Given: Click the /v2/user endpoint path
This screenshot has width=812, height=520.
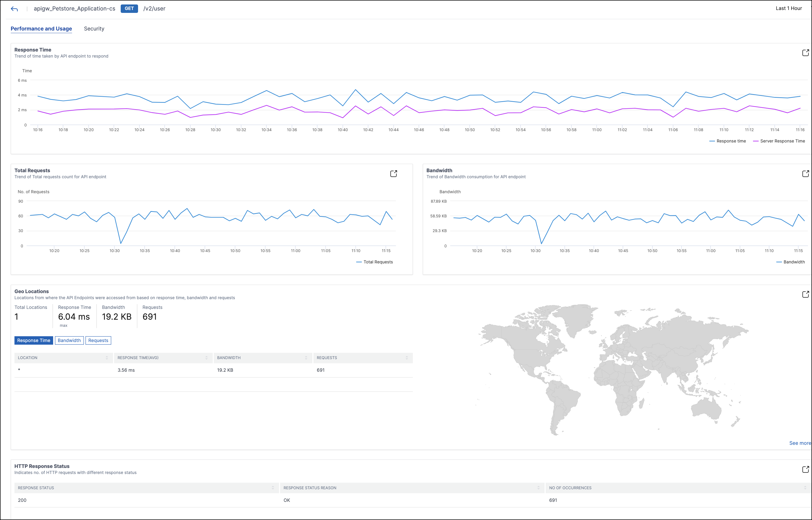Looking at the screenshot, I should pyautogui.click(x=154, y=9).
